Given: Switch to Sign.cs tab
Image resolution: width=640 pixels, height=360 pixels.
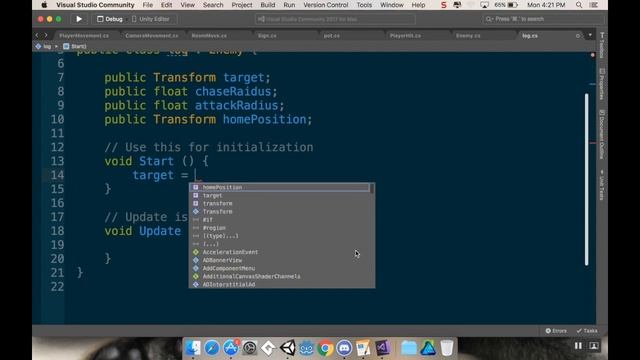Looking at the screenshot, I should [267, 36].
